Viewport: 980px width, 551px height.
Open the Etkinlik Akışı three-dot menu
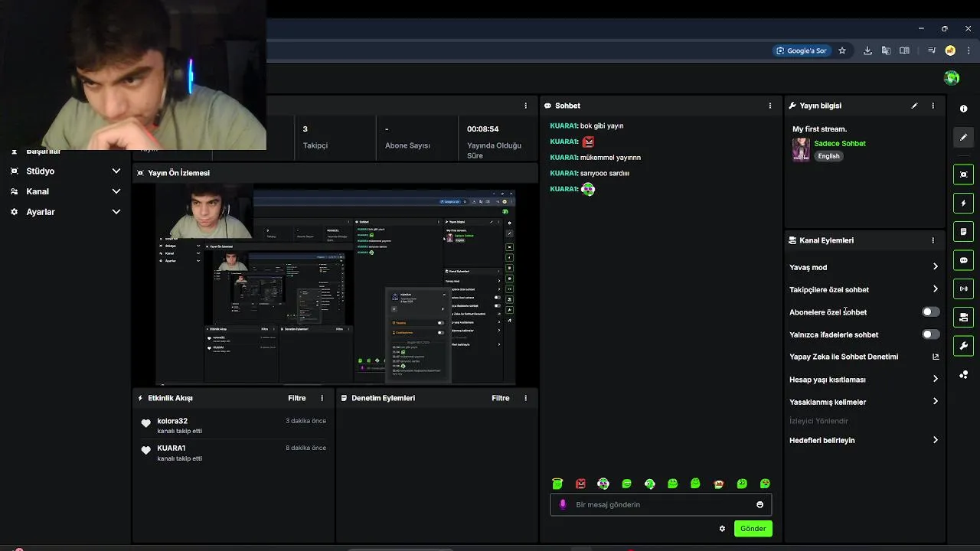point(322,398)
